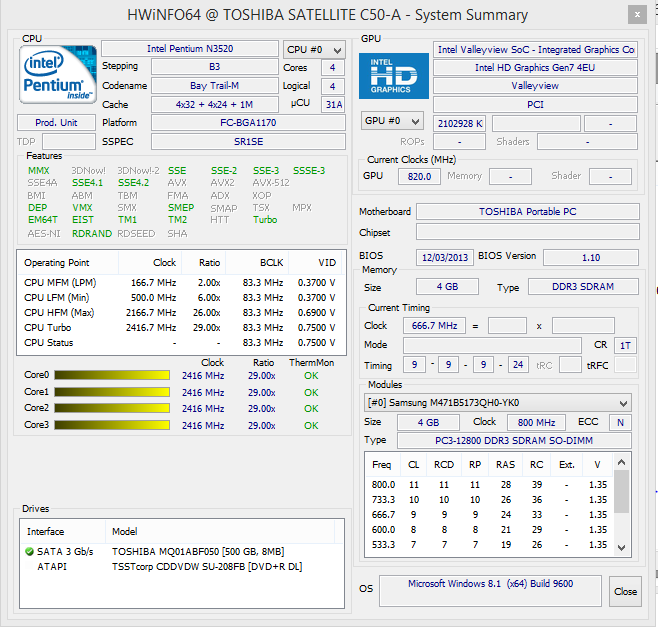Image resolution: width=658 pixels, height=629 pixels.
Task: Click the memory Type DDR3 SDRAM field
Action: (x=583, y=287)
